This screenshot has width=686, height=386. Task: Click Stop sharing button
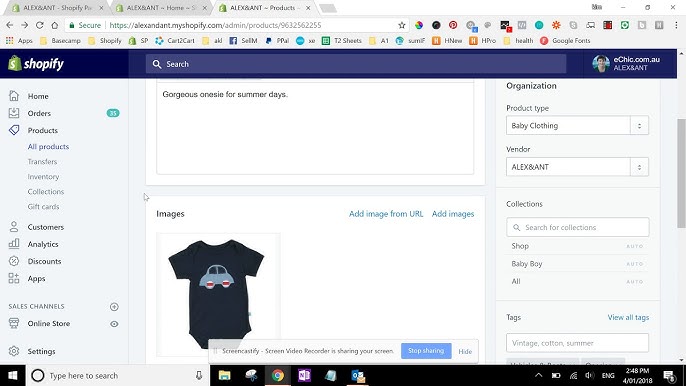coord(426,351)
